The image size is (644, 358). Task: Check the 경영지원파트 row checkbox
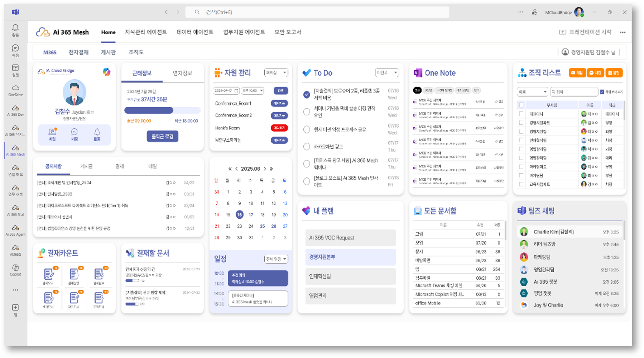521,123
